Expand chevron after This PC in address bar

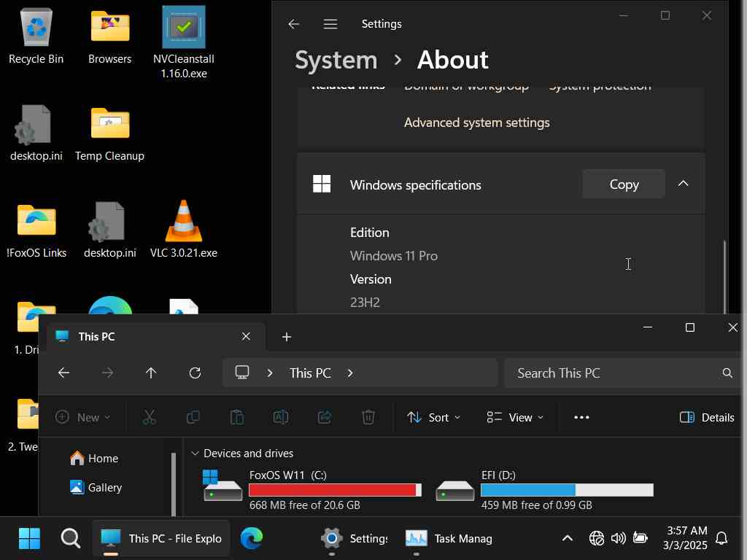tap(350, 373)
